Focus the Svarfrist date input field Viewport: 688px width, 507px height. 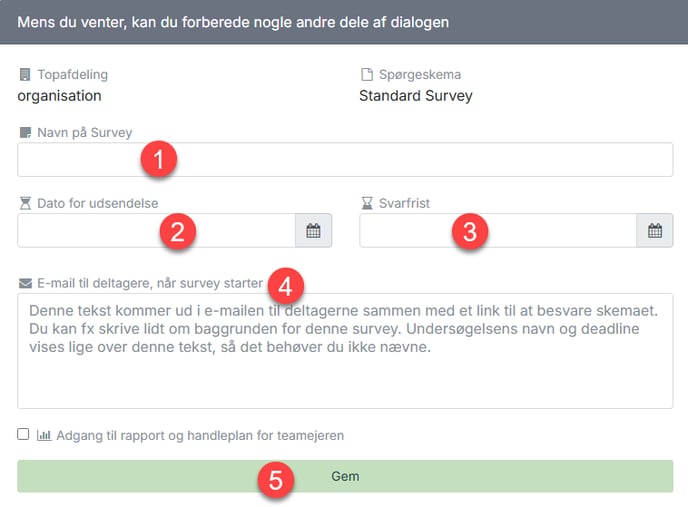click(498, 230)
